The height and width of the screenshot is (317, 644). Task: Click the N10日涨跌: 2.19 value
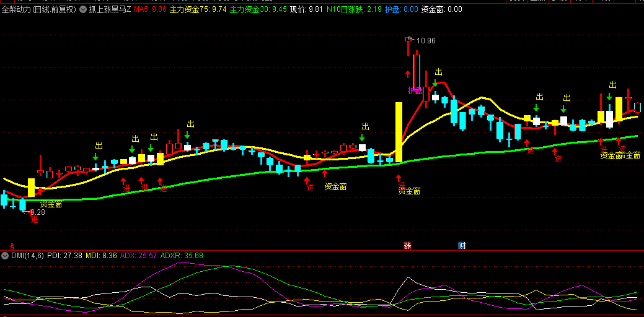pyautogui.click(x=354, y=9)
